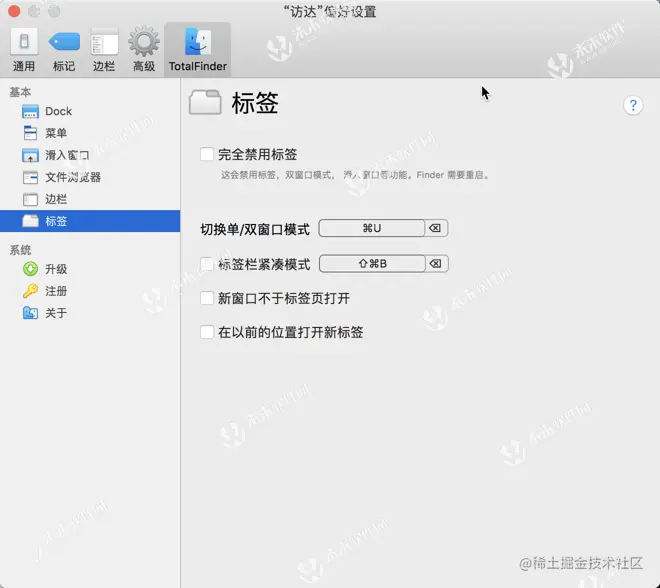Click the 关于 Finder icon

(x=30, y=313)
